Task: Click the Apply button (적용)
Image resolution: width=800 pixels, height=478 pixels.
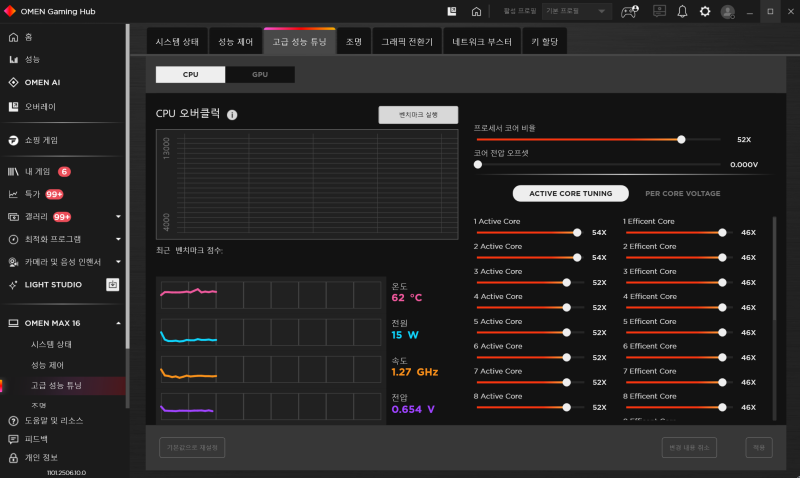Action: pos(759,447)
